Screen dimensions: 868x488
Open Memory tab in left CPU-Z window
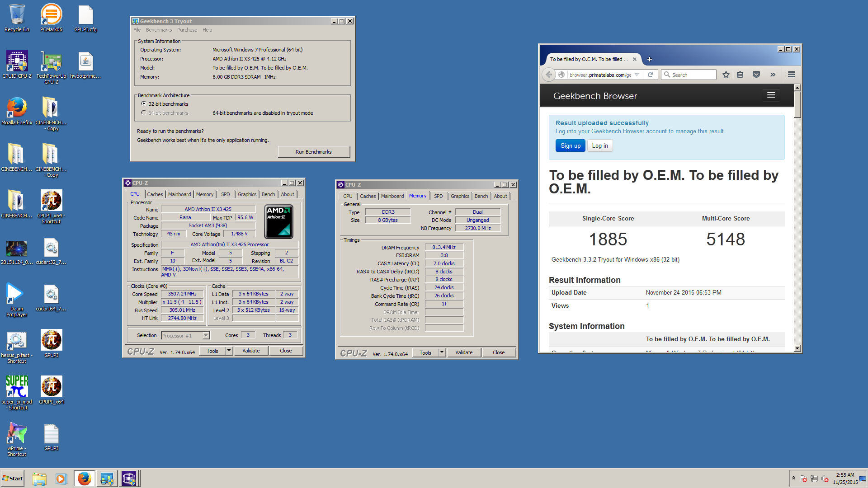205,194
